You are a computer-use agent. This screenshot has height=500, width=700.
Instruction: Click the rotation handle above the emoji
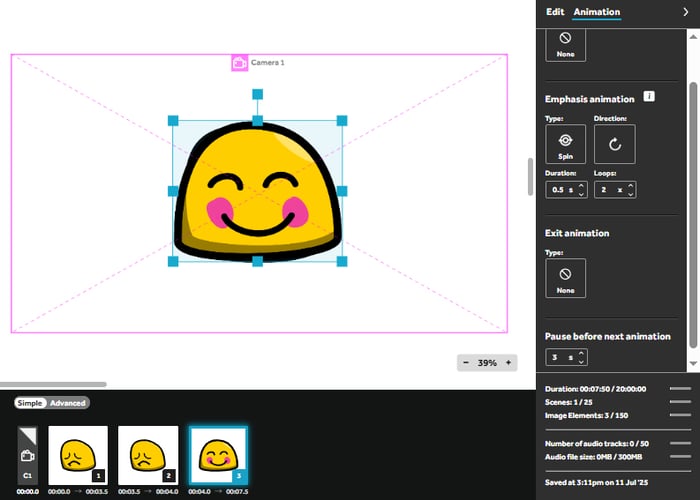click(258, 94)
